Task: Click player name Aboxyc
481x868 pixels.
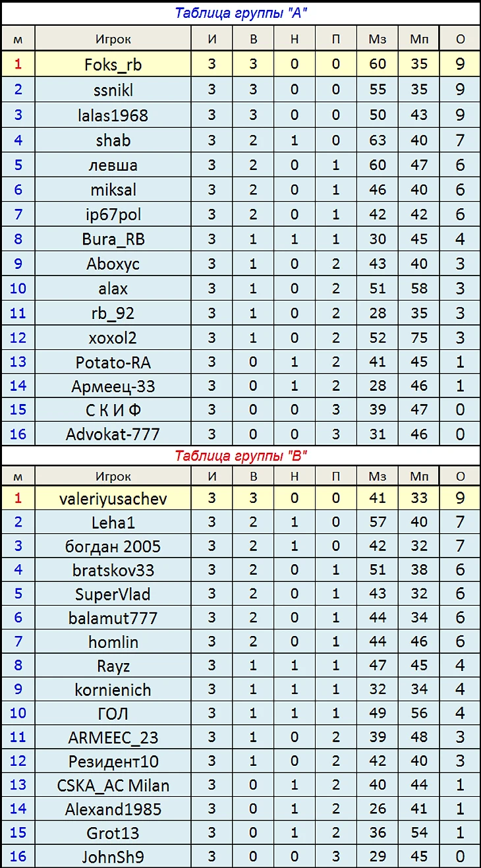Action: tap(113, 264)
